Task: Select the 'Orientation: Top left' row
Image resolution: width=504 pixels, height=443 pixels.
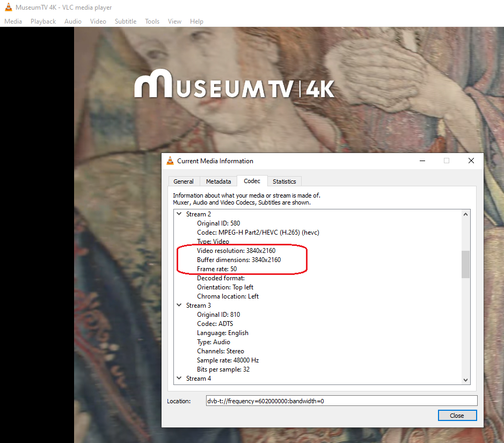Action: pos(225,287)
